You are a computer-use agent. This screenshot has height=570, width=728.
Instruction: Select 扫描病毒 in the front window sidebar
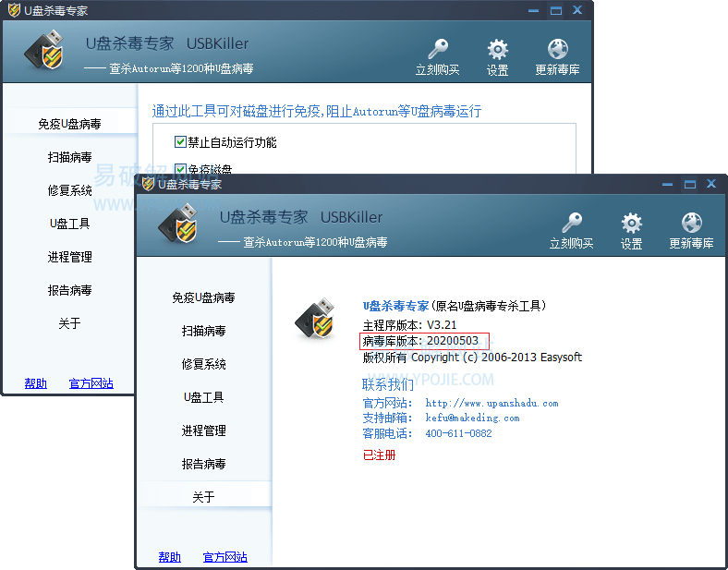pos(203,331)
